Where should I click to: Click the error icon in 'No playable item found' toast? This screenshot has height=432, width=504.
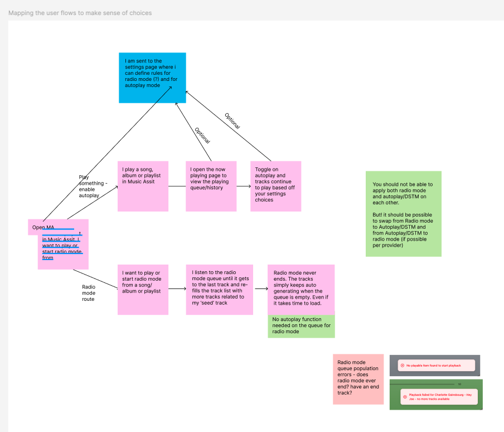coord(403,366)
